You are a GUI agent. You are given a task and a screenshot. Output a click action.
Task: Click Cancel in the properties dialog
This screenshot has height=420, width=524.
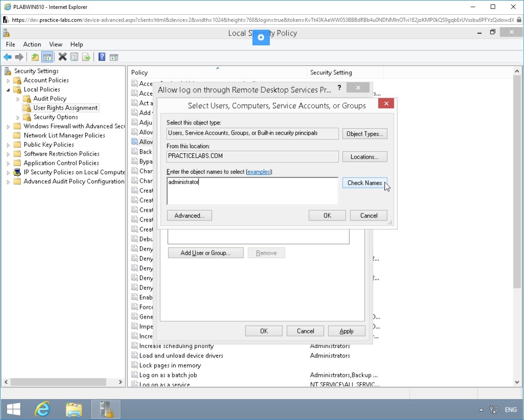305,331
